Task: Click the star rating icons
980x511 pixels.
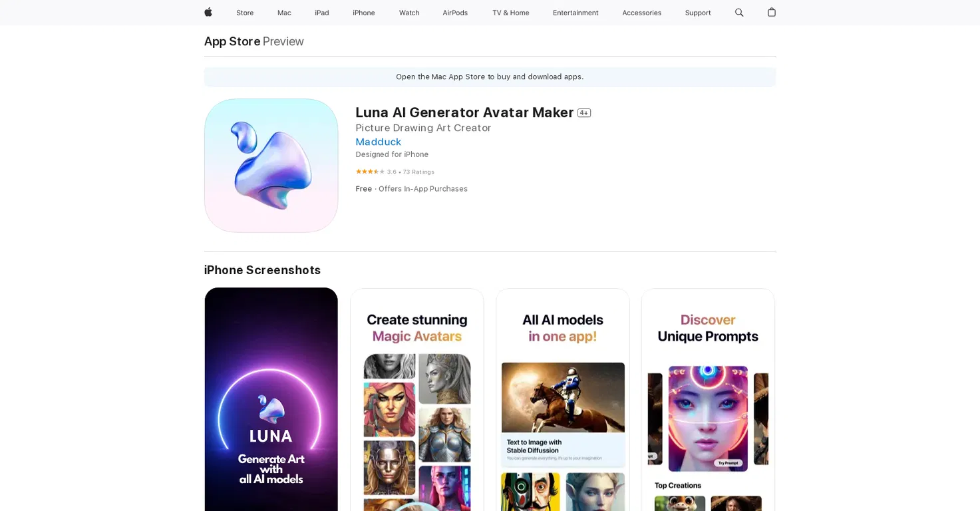Action: (370, 172)
